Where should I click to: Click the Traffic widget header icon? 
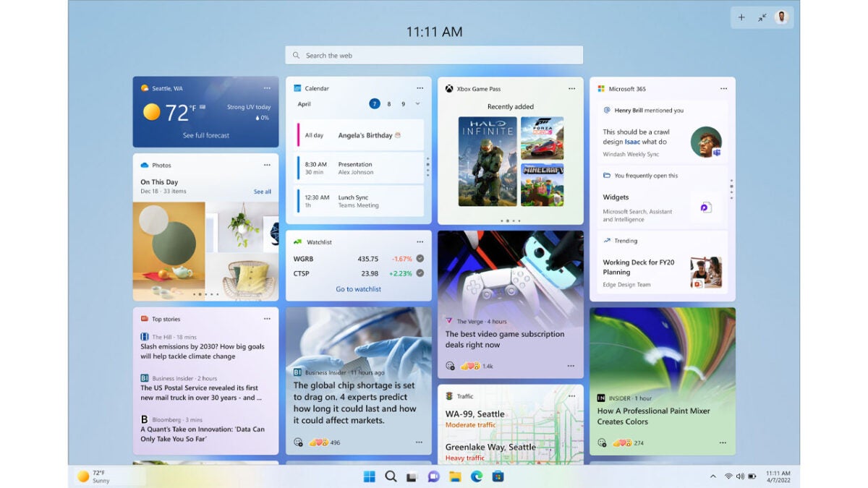pyautogui.click(x=449, y=395)
